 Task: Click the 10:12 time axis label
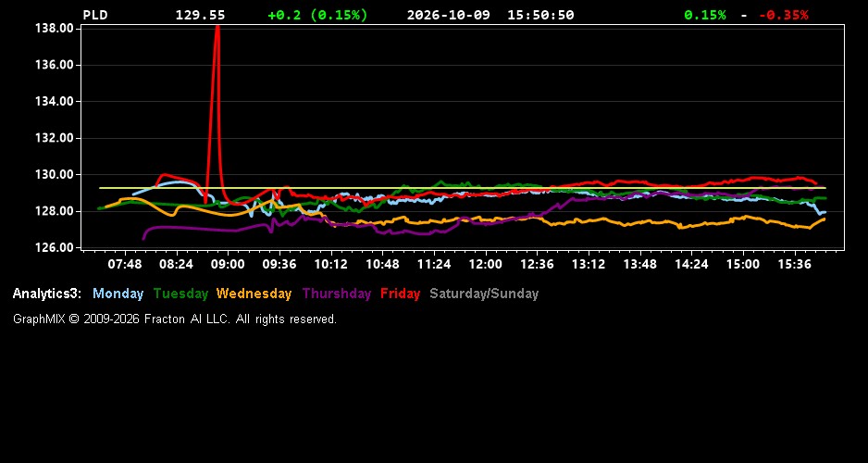click(330, 265)
